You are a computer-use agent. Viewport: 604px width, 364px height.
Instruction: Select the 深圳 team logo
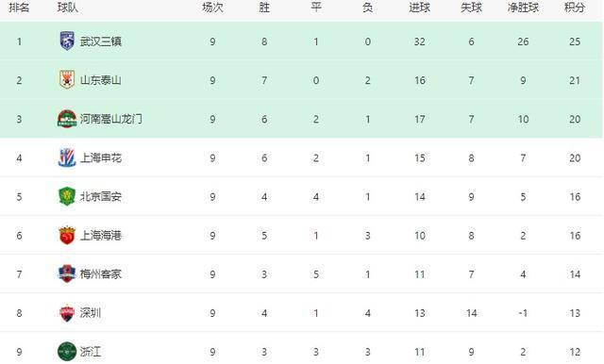pyautogui.click(x=67, y=313)
